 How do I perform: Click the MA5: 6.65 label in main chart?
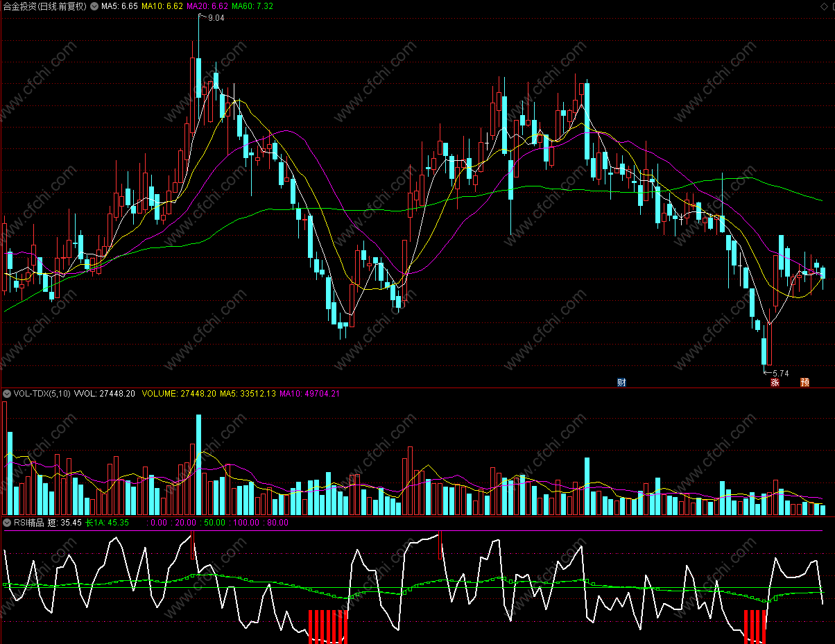(119, 6)
